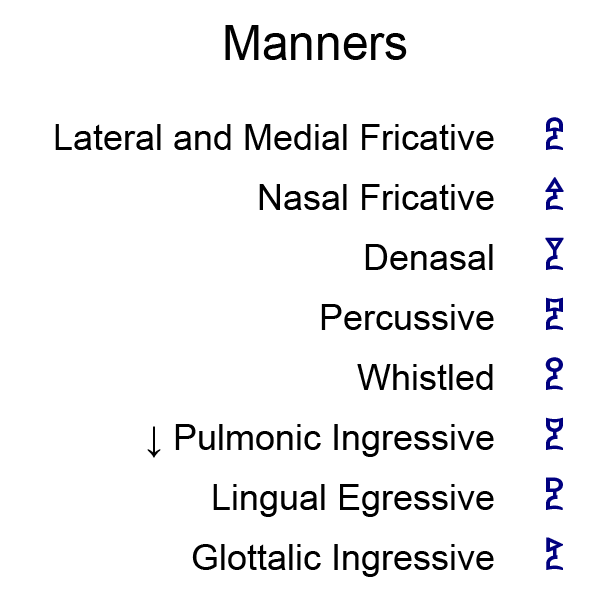Viewport: 615px width, 600px height.
Task: Select the Nasal Fricative text label
Action: (376, 198)
